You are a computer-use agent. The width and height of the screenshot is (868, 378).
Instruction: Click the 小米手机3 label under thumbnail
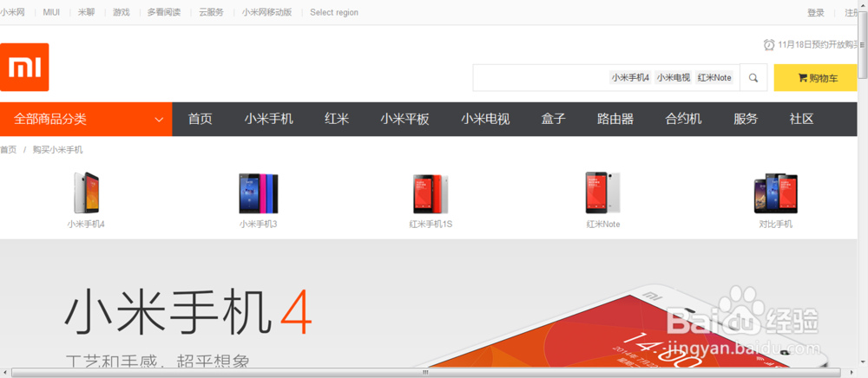pos(258,225)
